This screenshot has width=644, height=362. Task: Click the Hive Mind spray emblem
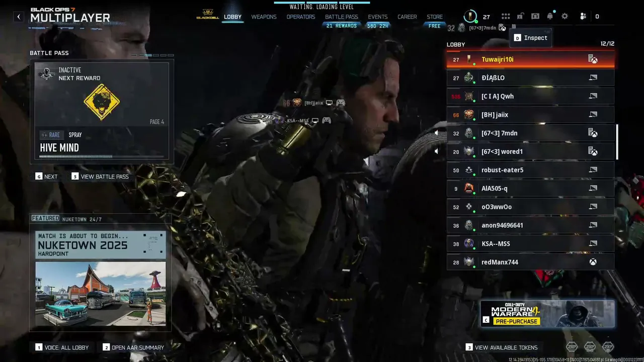[x=102, y=102]
